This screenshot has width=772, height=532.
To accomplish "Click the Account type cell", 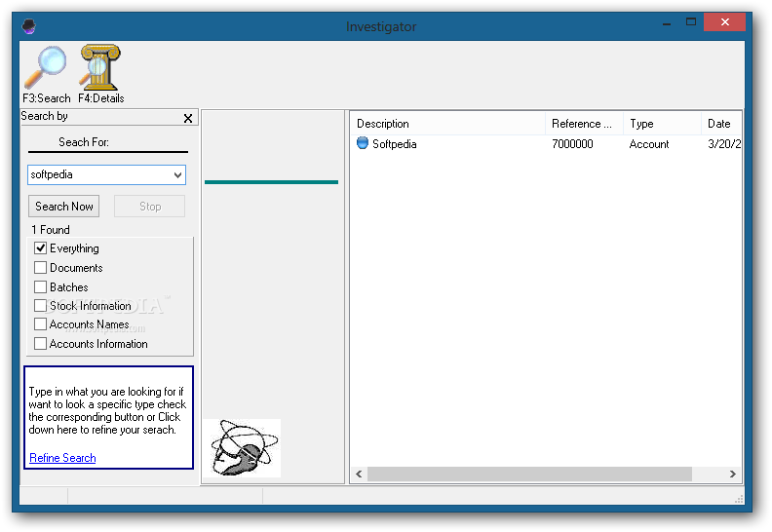I will coord(649,144).
